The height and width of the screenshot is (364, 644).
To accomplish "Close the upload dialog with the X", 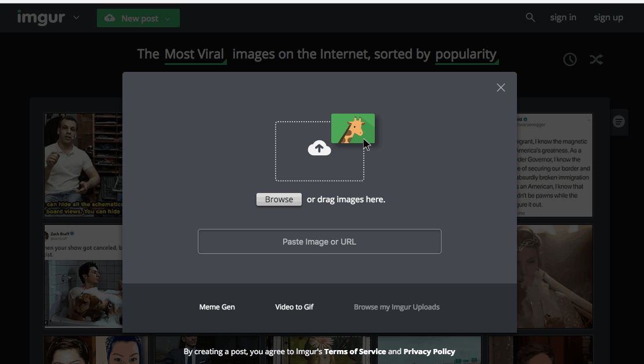I will [x=501, y=88].
